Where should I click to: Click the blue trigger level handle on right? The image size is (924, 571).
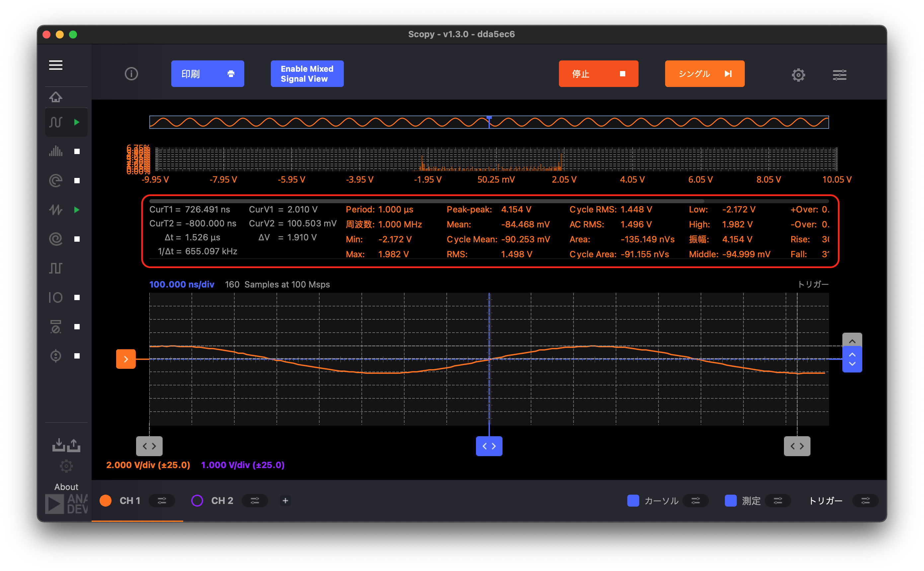[852, 359]
